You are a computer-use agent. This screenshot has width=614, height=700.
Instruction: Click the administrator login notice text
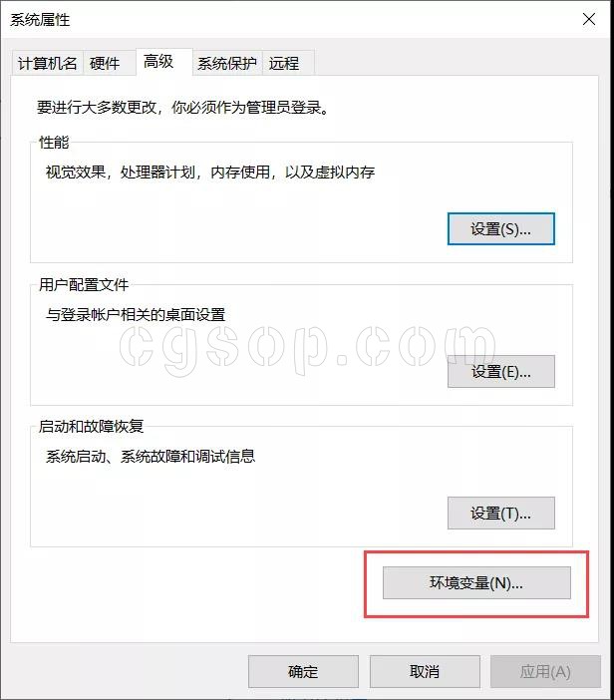click(183, 107)
